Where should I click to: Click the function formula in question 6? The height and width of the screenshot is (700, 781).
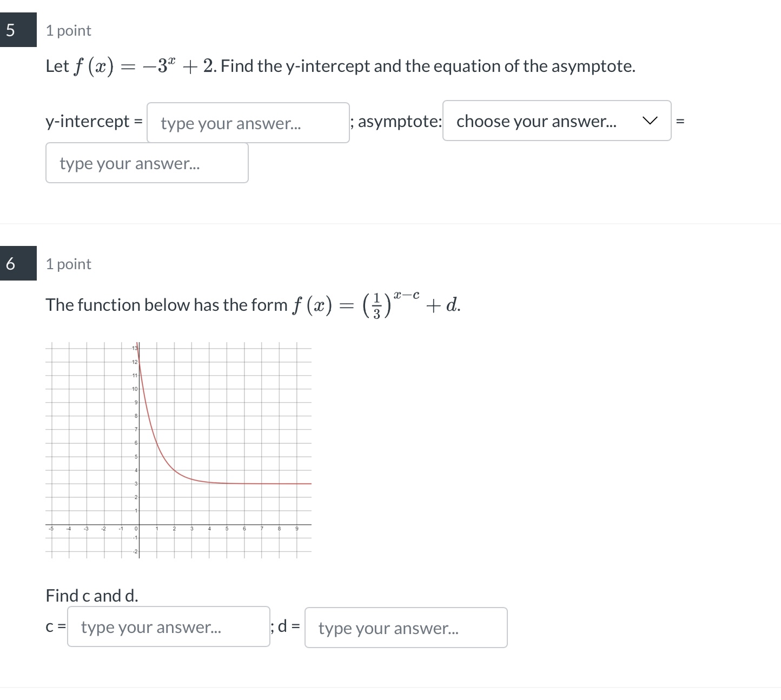coord(377,304)
